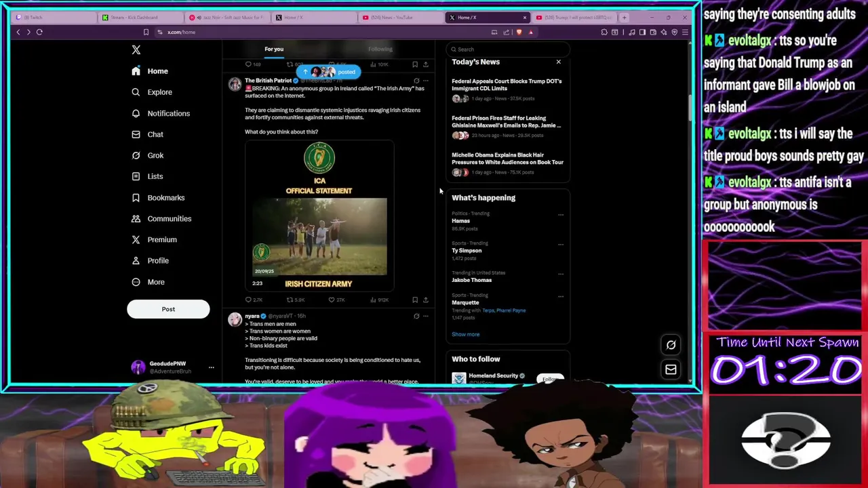The width and height of the screenshot is (868, 488).
Task: Click the X search field
Action: pyautogui.click(x=507, y=49)
